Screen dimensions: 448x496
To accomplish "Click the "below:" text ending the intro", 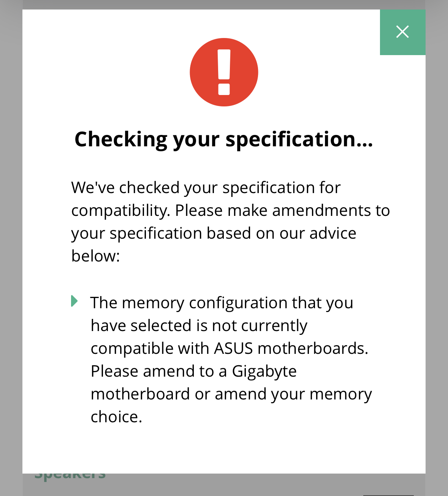I will coord(96,256).
